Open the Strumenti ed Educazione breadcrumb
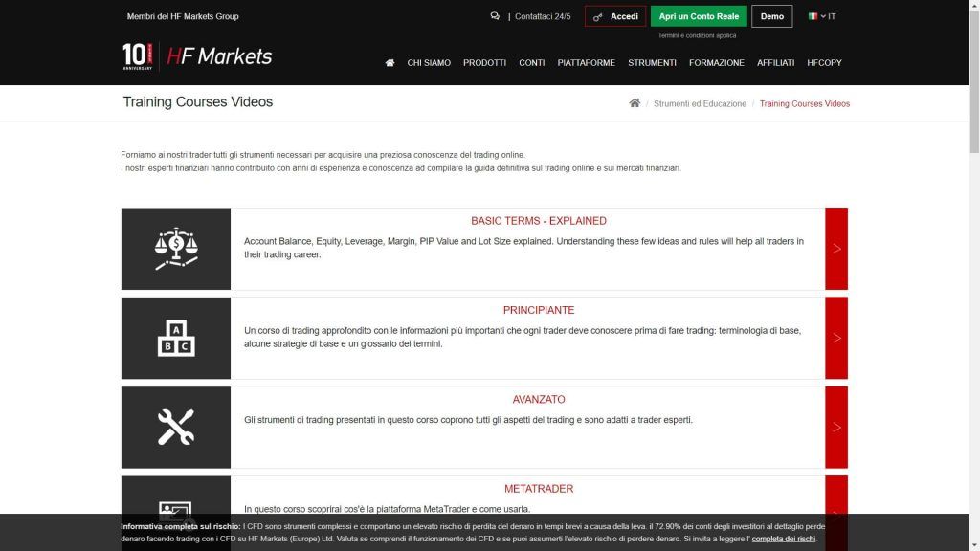980x551 pixels. tap(700, 103)
